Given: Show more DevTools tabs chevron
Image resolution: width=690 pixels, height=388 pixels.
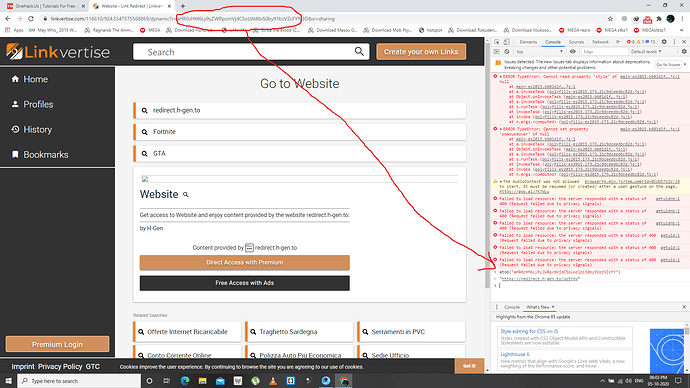Looking at the screenshot, I should (x=617, y=42).
